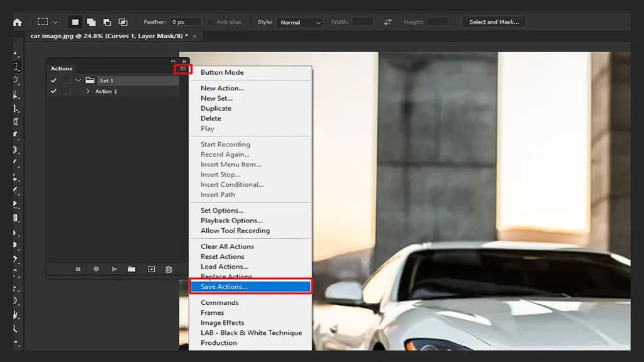Click the Stop recording icon in Actions panel
The image size is (644, 362).
point(78,269)
